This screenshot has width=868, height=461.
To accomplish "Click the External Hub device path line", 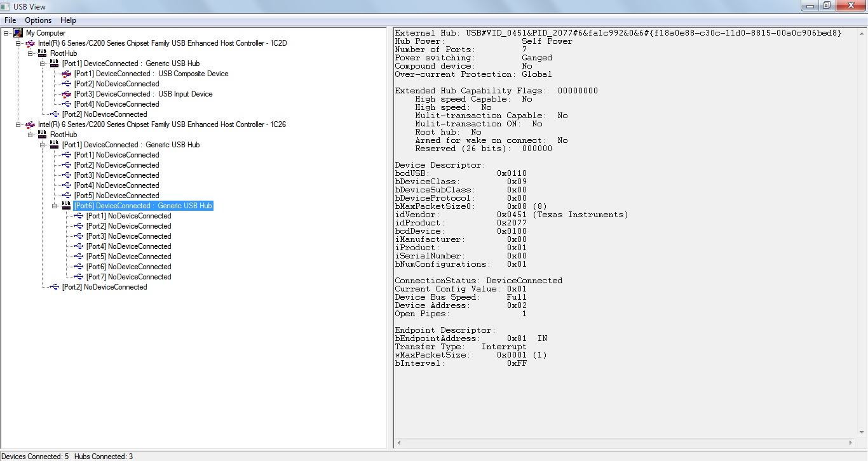I will pos(618,33).
